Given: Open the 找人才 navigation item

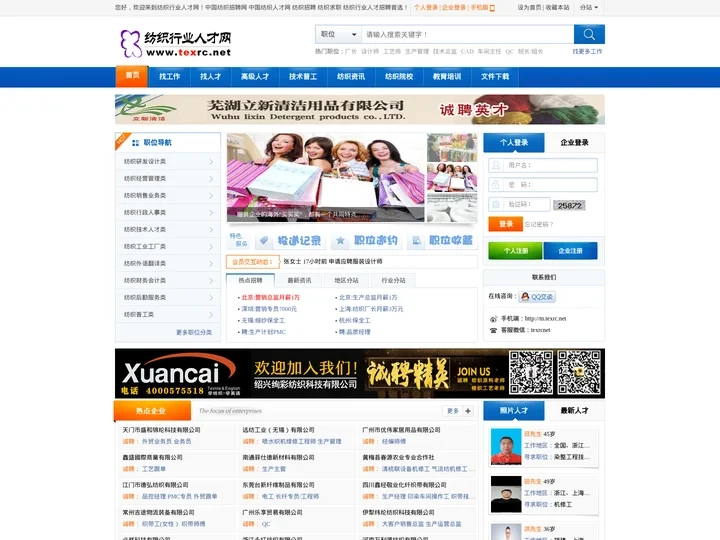Looking at the screenshot, I should click(x=210, y=77).
